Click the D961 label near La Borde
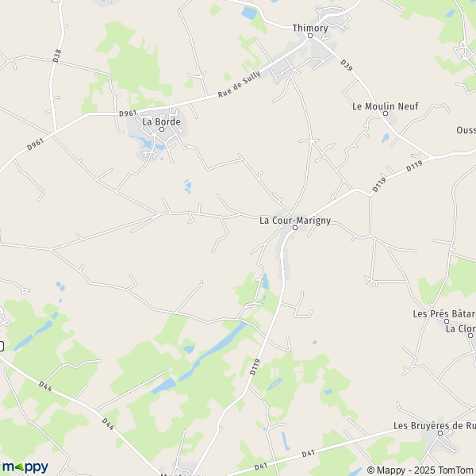Image resolution: width=476 pixels, height=476 pixels. click(x=128, y=113)
